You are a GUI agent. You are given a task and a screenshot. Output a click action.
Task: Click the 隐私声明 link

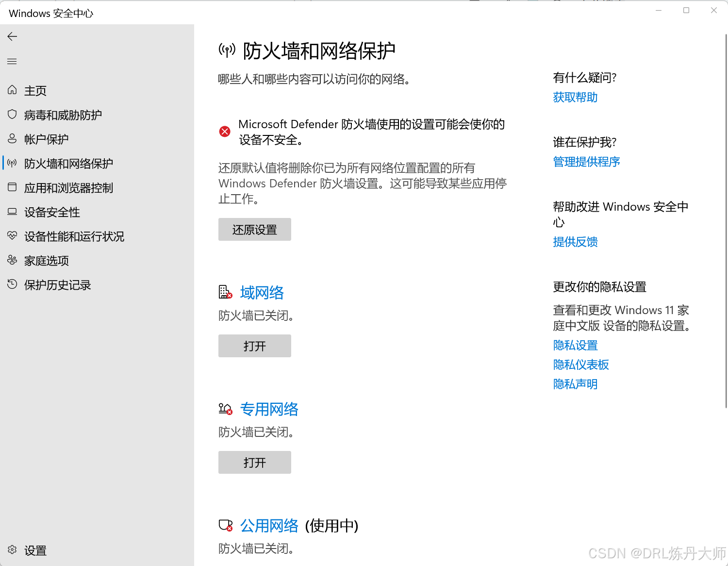575,384
